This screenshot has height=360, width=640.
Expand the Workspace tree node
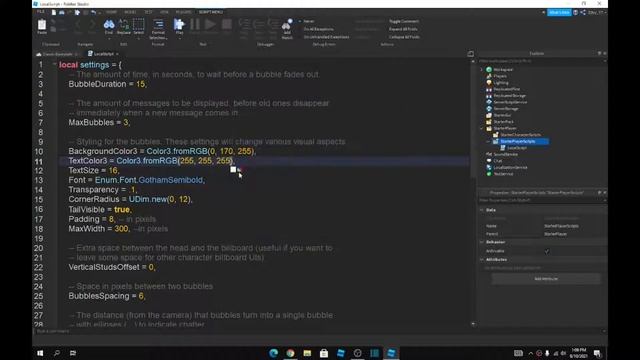(482, 69)
